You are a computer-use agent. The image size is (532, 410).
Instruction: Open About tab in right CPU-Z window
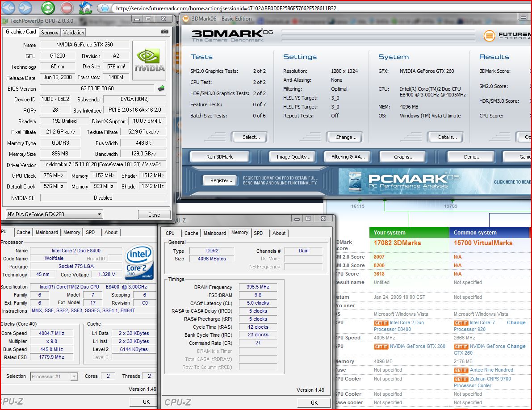point(279,233)
